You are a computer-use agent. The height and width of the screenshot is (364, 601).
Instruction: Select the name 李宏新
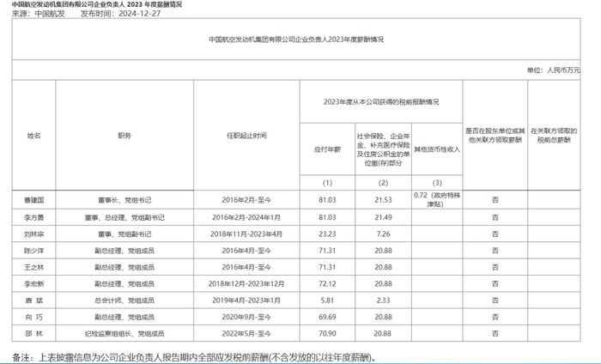33,284
